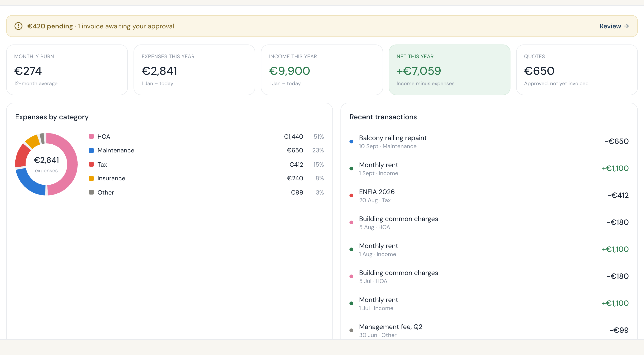Open the ENFIA 2026 transaction

coord(489,195)
